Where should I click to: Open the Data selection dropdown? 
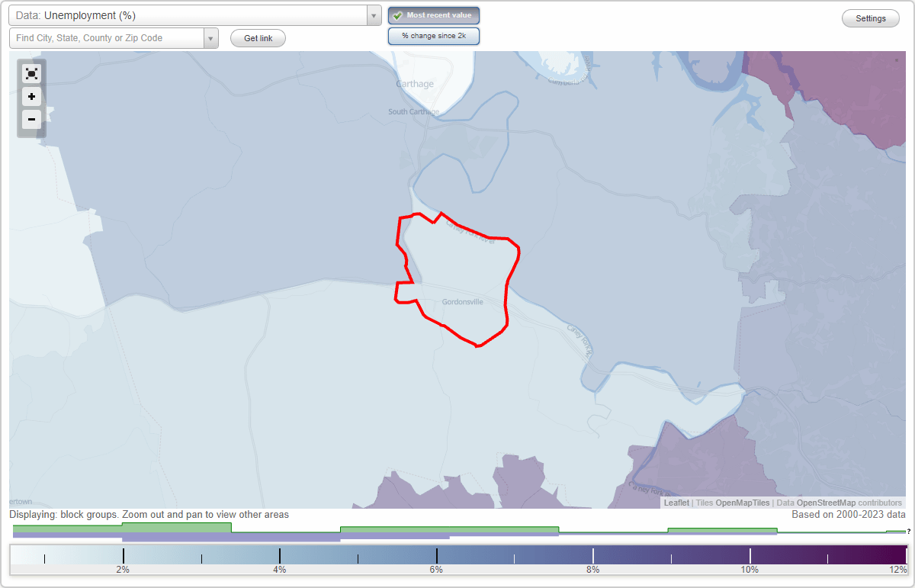(x=373, y=15)
